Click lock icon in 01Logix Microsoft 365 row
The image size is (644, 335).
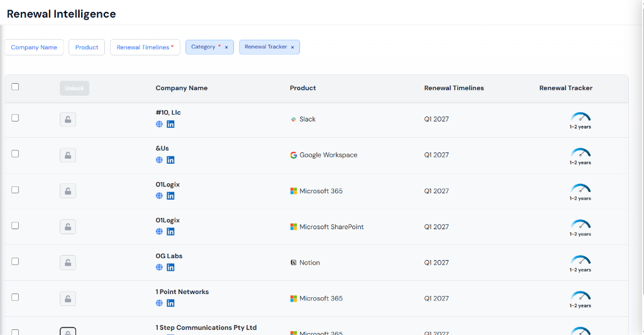pyautogui.click(x=68, y=191)
